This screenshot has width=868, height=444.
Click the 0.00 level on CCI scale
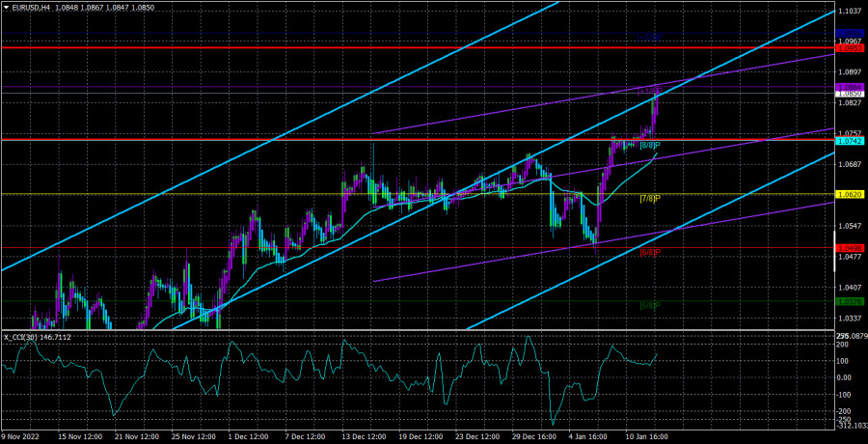(844, 377)
